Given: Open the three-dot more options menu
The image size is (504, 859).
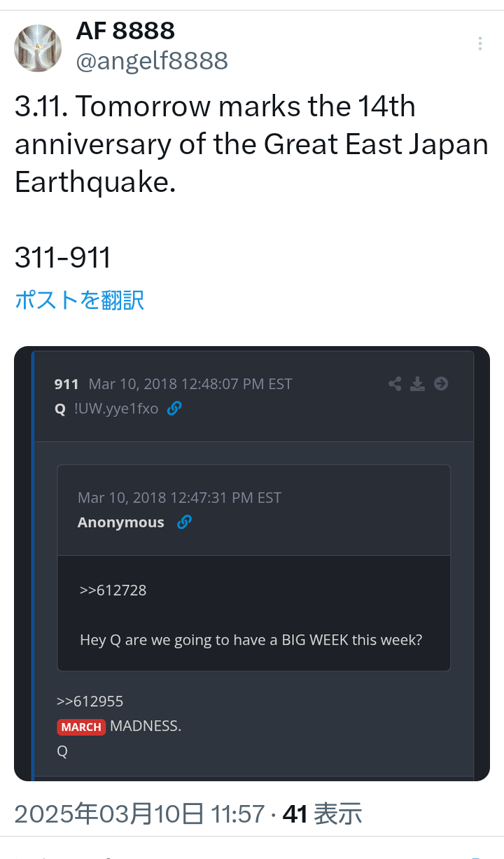Looking at the screenshot, I should coord(480,43).
